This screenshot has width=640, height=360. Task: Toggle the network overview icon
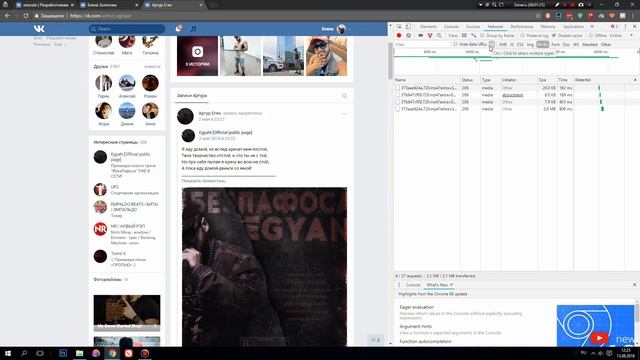click(473, 36)
